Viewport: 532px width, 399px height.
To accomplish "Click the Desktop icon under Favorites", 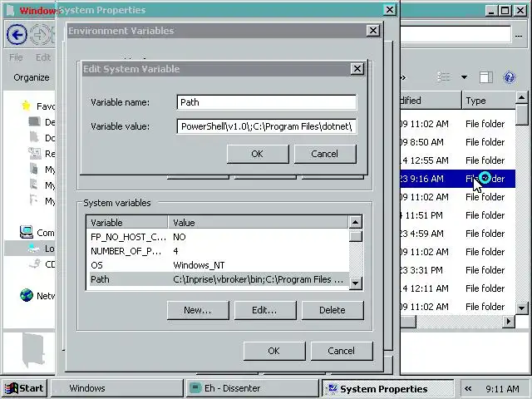I will tap(35, 121).
